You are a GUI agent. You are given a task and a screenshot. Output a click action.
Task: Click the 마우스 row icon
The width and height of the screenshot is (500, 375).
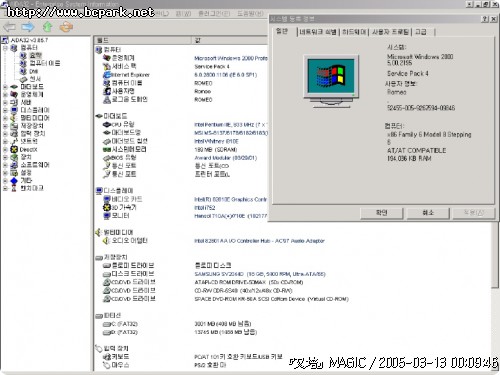[107, 365]
